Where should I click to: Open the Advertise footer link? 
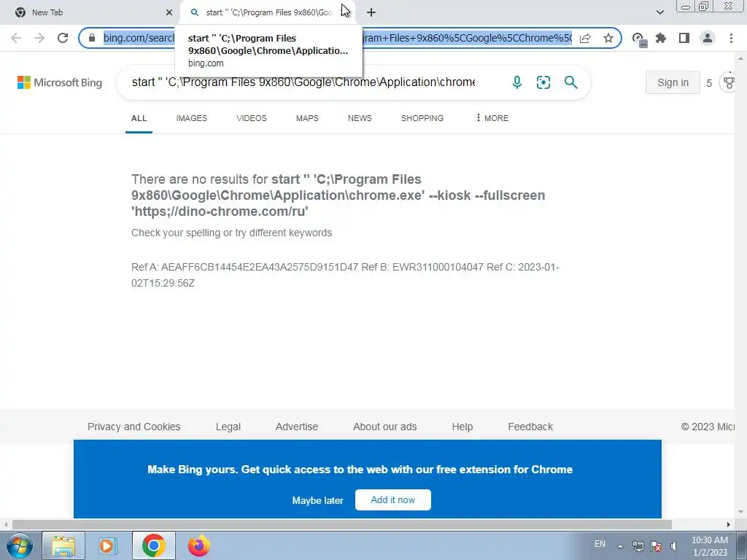[x=297, y=427]
